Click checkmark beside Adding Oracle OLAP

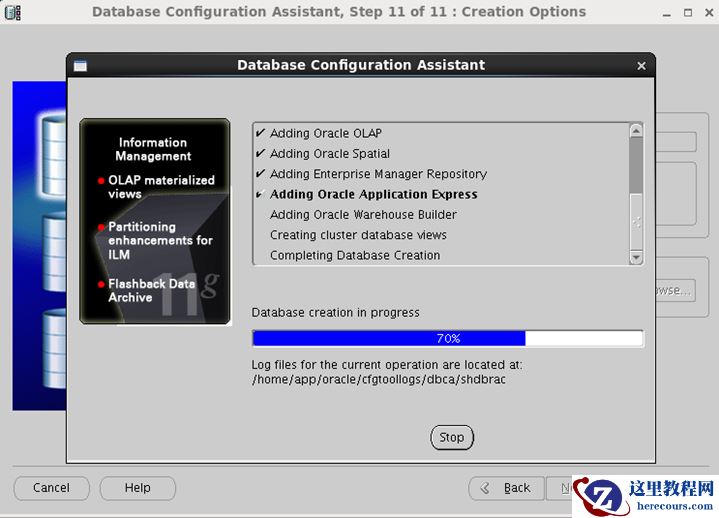(260, 133)
